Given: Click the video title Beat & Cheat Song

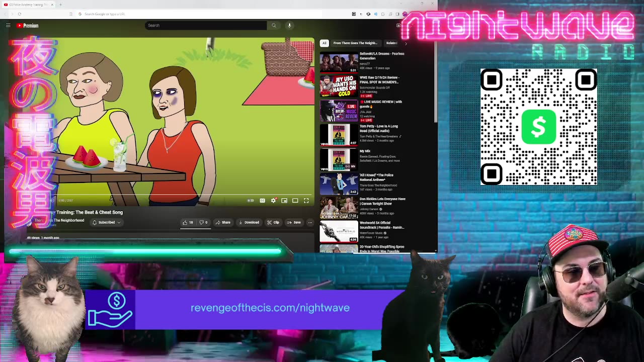Looking at the screenshot, I should click(90, 212).
